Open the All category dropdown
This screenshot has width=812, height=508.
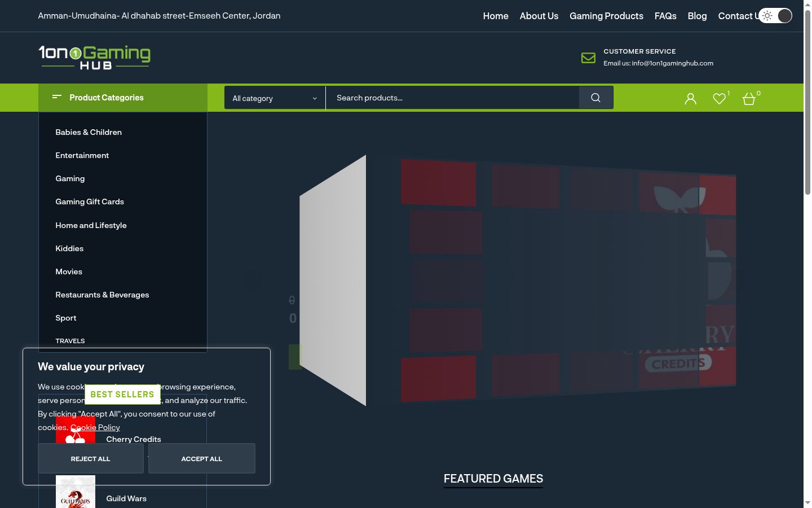coord(275,98)
